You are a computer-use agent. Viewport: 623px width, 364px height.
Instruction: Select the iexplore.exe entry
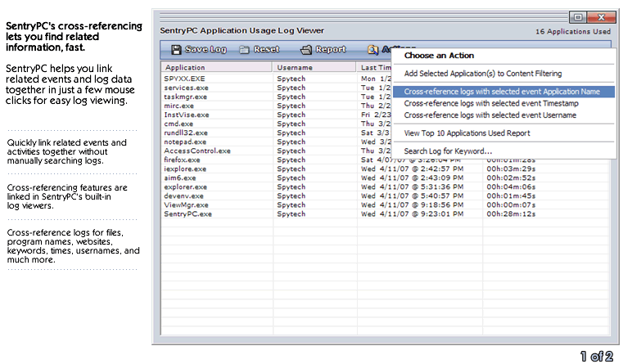click(185, 169)
